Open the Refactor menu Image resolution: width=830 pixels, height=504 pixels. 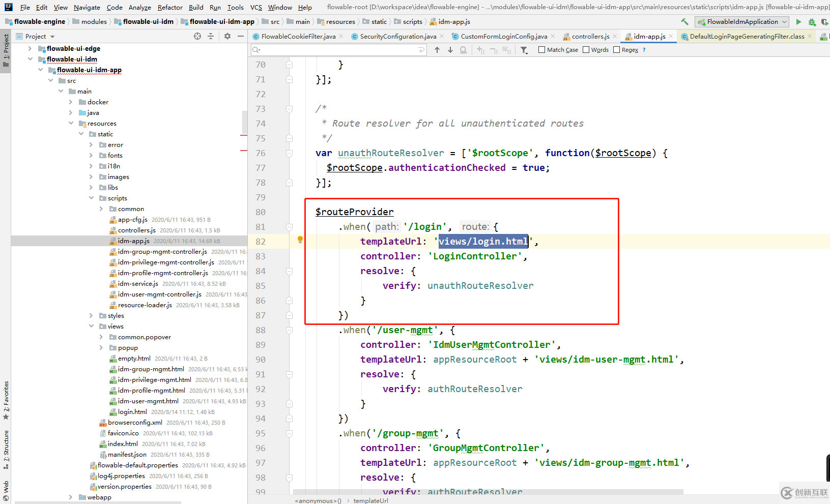coord(170,7)
